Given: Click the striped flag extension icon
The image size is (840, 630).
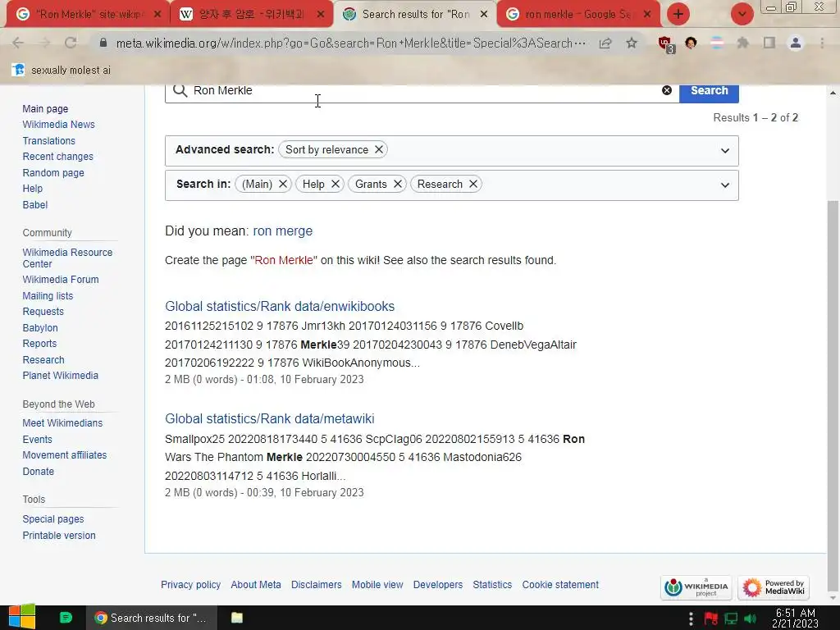Looking at the screenshot, I should tap(717, 43).
